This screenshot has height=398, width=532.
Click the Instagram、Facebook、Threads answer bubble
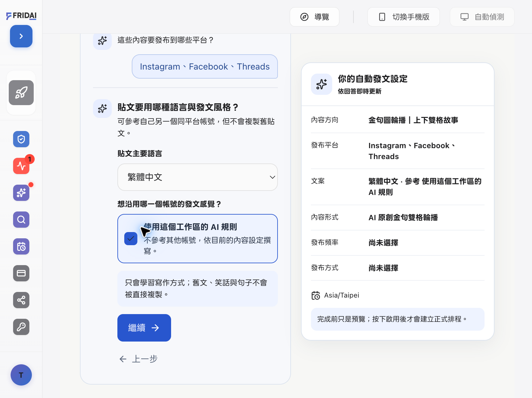[x=205, y=66]
